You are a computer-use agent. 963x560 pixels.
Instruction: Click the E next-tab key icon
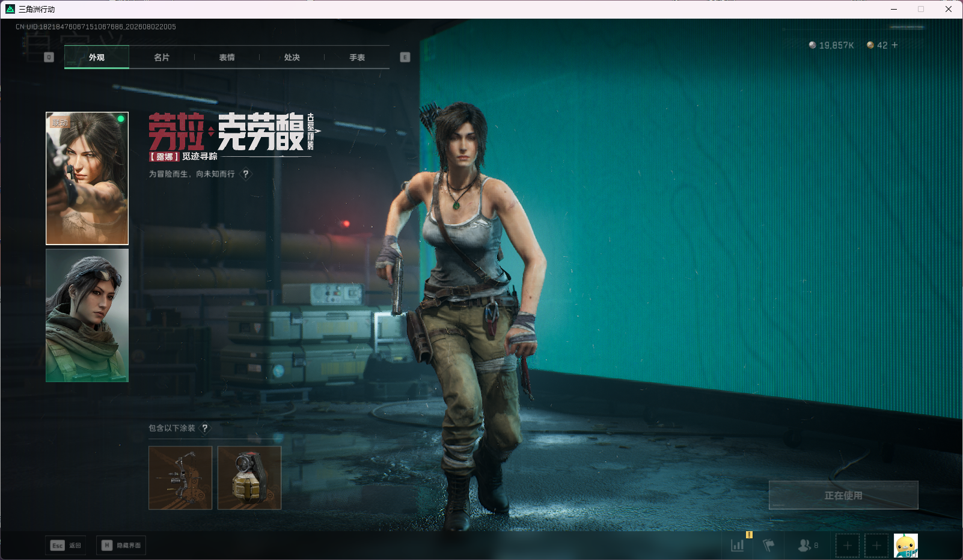point(405,57)
